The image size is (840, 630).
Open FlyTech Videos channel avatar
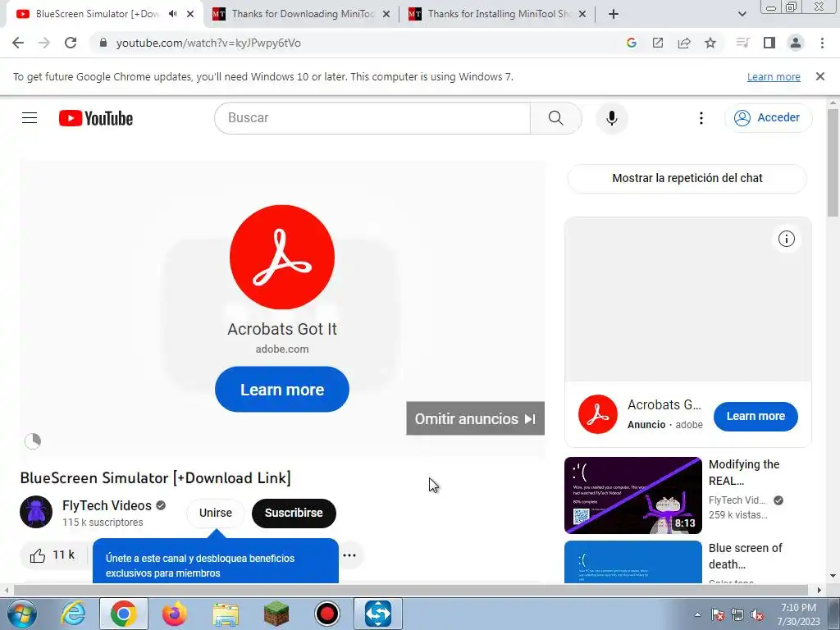tap(36, 512)
